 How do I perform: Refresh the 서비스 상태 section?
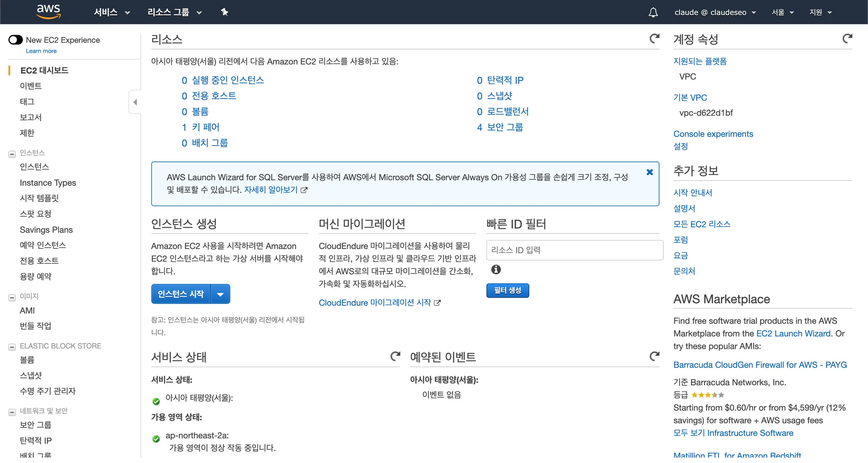click(x=395, y=356)
